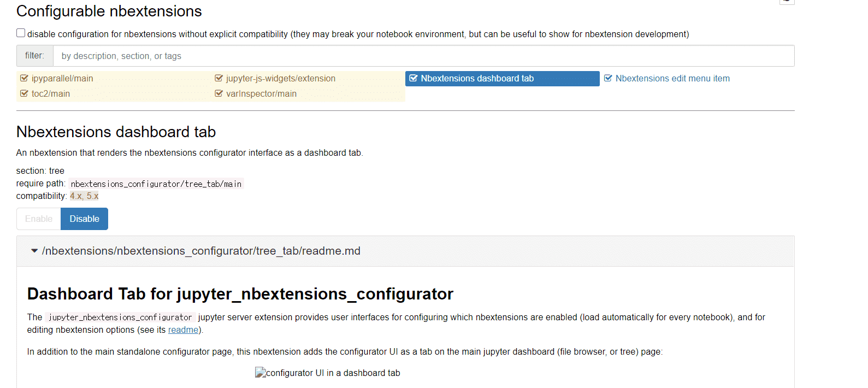Click the Nbextensions dashboard tab check icon

tap(414, 78)
